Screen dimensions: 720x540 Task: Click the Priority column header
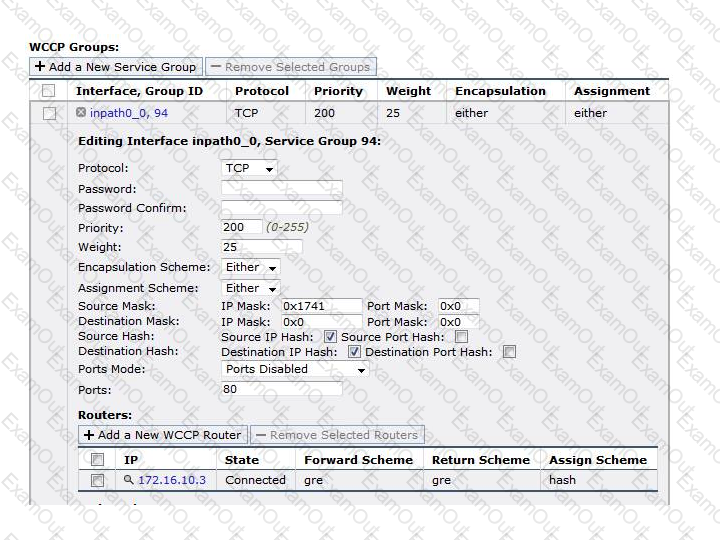click(x=338, y=91)
